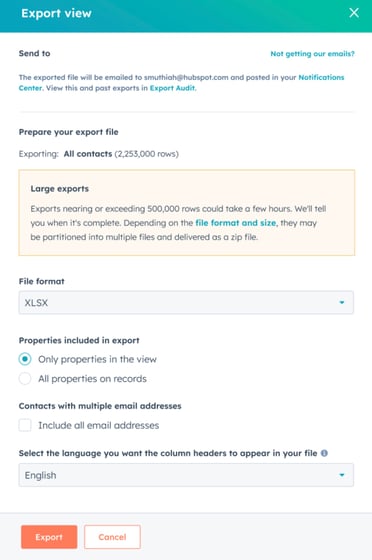Click the language info tooltip icon
The width and height of the screenshot is (372, 560).
tap(324, 453)
